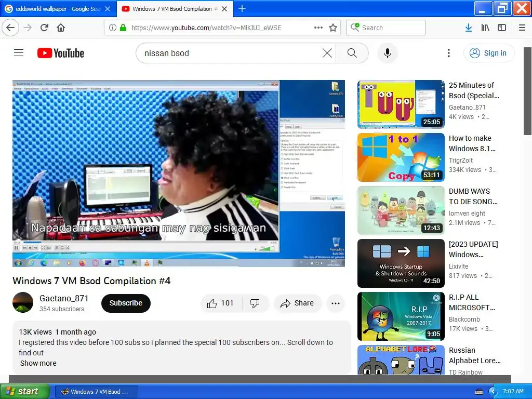This screenshot has width=532, height=399.
Task: Toggle the browser sidebar icon
Action: pos(502,28)
